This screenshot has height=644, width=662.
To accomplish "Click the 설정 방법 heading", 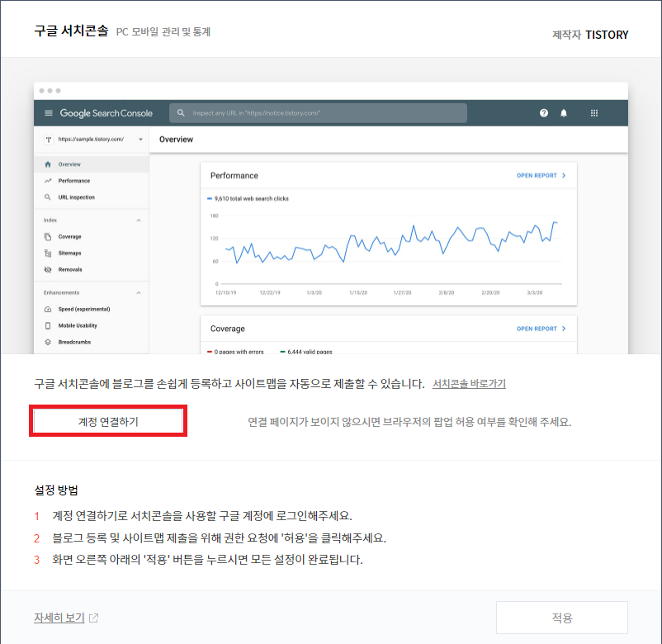I will (x=56, y=490).
